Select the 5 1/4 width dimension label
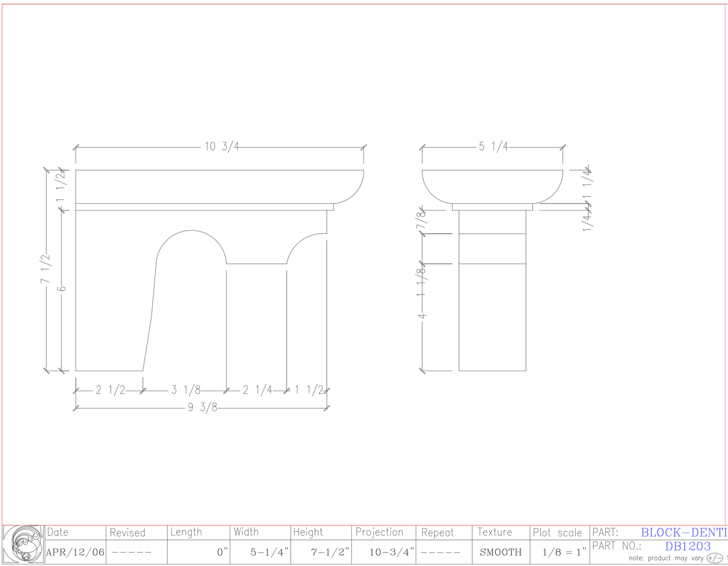Viewport: 728px width, 566px height. coord(493,147)
